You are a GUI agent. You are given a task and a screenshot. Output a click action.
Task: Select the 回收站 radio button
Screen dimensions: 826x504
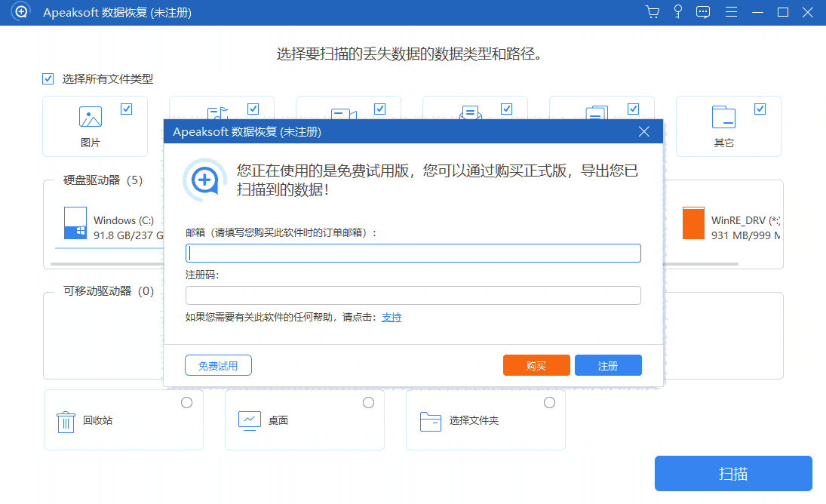[187, 402]
